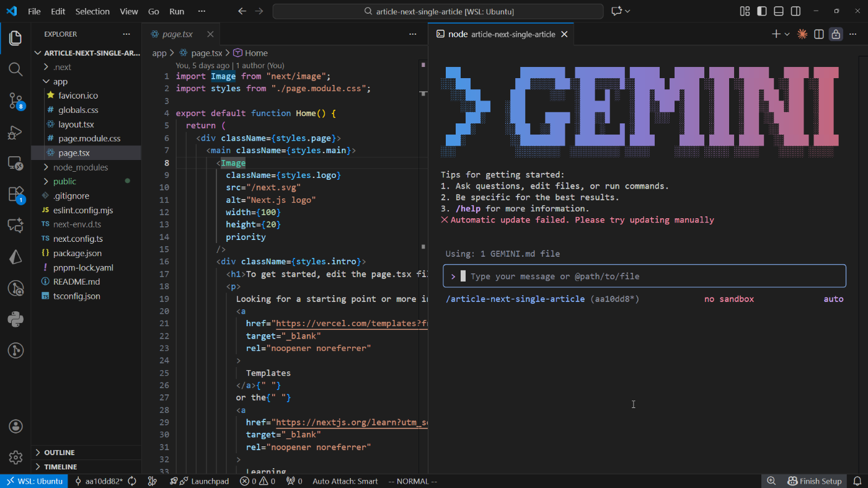
Task: Open new terminal launch profile dropdown arrow
Action: click(787, 34)
